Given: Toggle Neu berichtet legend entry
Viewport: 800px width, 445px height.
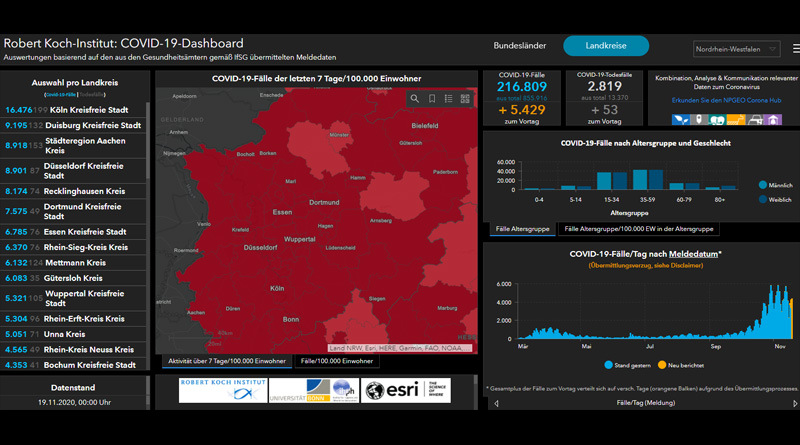Looking at the screenshot, I should (x=681, y=365).
